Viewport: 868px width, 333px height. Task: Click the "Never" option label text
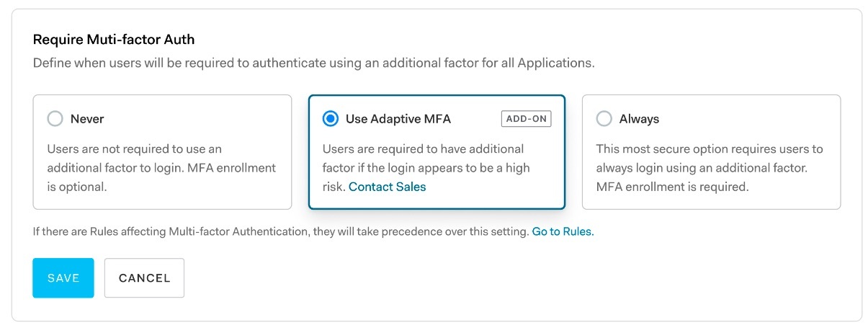[87, 119]
